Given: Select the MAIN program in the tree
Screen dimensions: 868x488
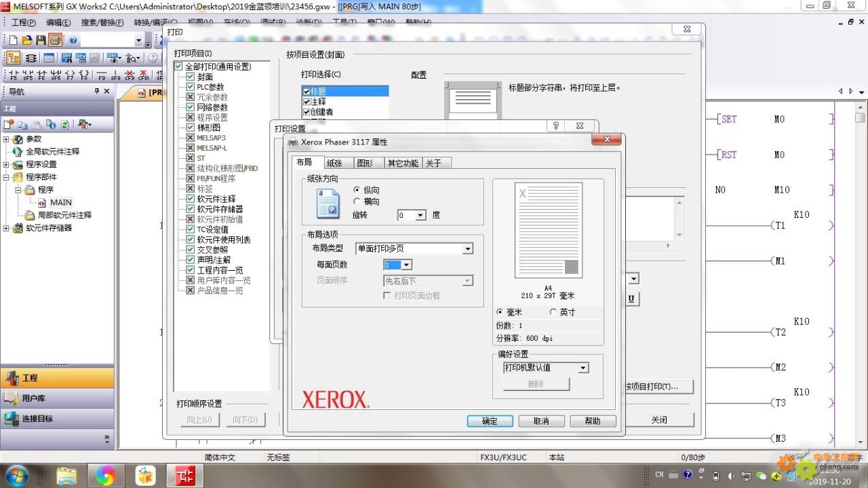Looking at the screenshot, I should pyautogui.click(x=60, y=202).
